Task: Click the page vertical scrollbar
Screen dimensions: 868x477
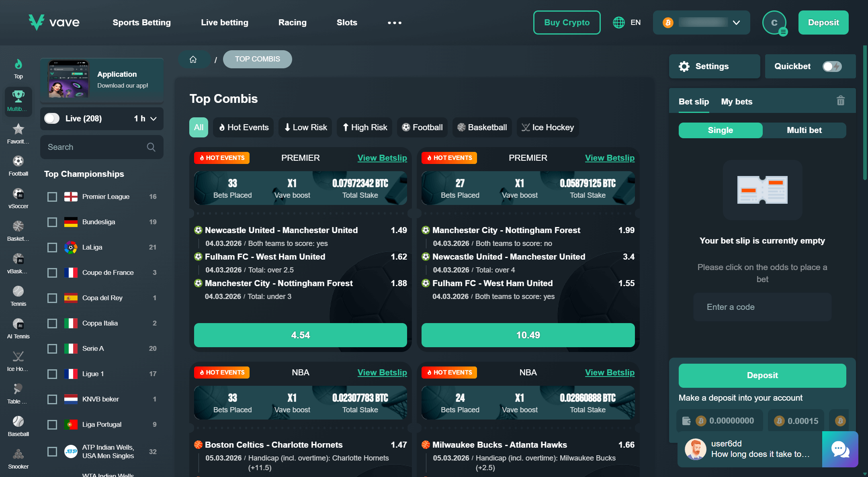Action: [x=864, y=113]
